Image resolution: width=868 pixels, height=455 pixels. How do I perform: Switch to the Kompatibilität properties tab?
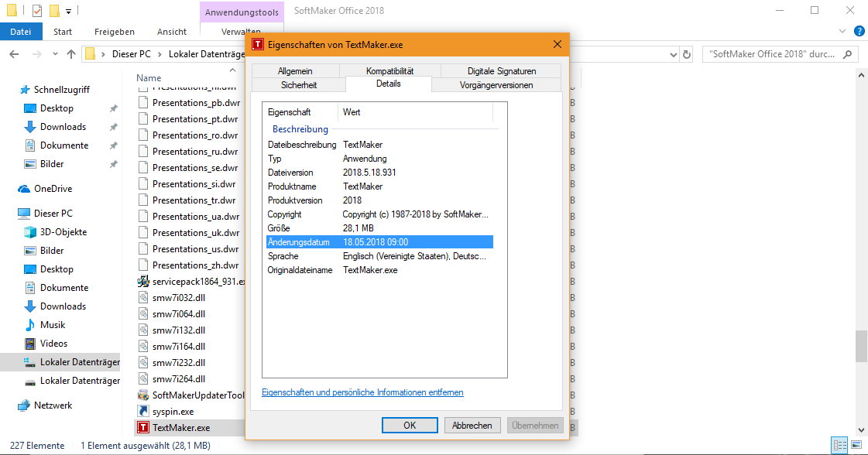[389, 71]
